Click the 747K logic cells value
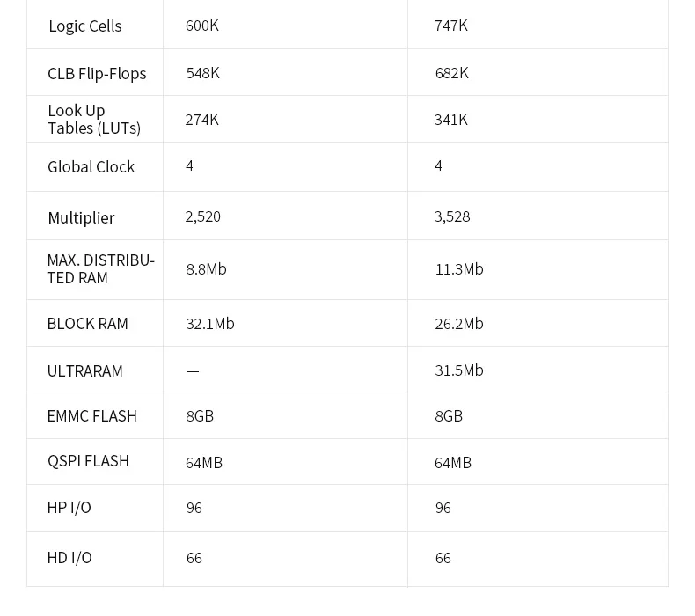This screenshot has height=616, width=695. point(451,26)
